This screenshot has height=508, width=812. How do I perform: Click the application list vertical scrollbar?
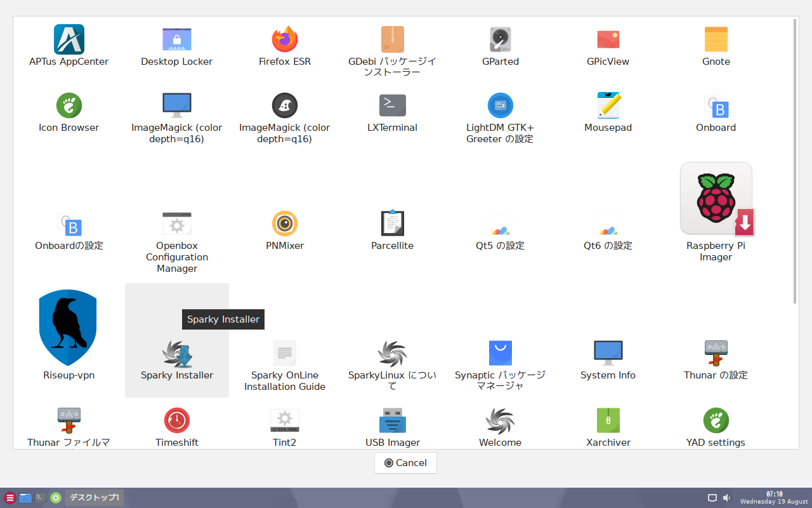click(796, 161)
